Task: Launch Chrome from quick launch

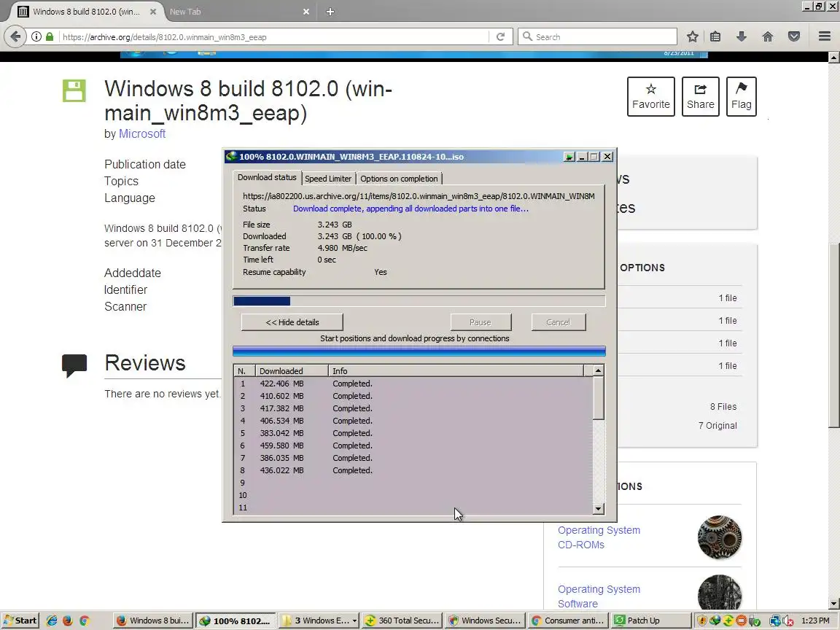Action: tap(84, 621)
